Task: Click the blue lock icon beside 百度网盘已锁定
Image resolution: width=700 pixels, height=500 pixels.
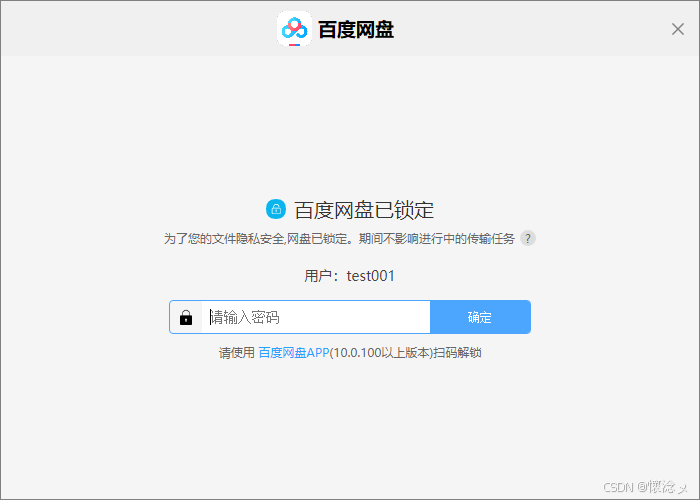Action: click(276, 209)
